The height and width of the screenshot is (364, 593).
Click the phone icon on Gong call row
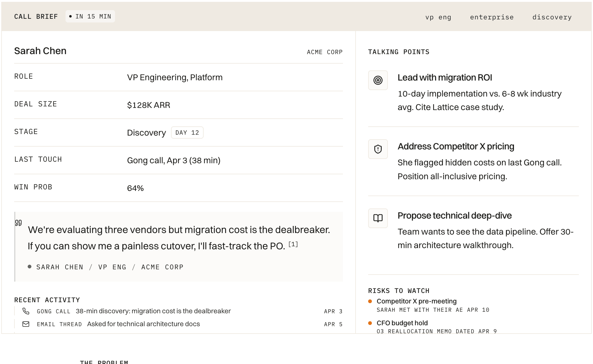coord(26,311)
